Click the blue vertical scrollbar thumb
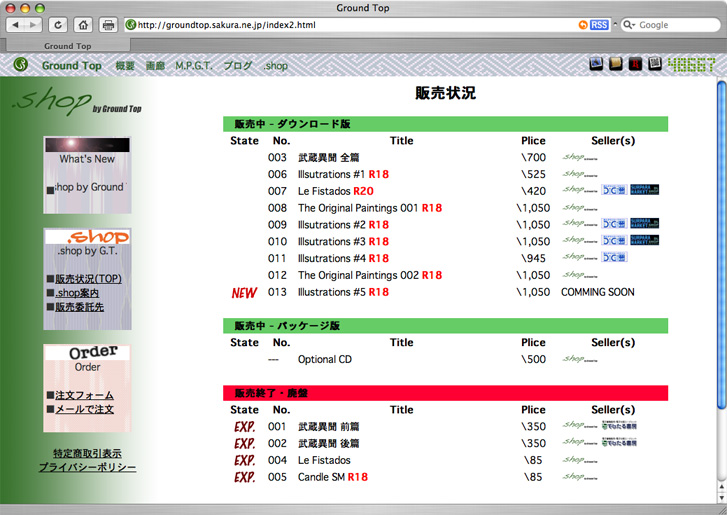 pos(722,245)
